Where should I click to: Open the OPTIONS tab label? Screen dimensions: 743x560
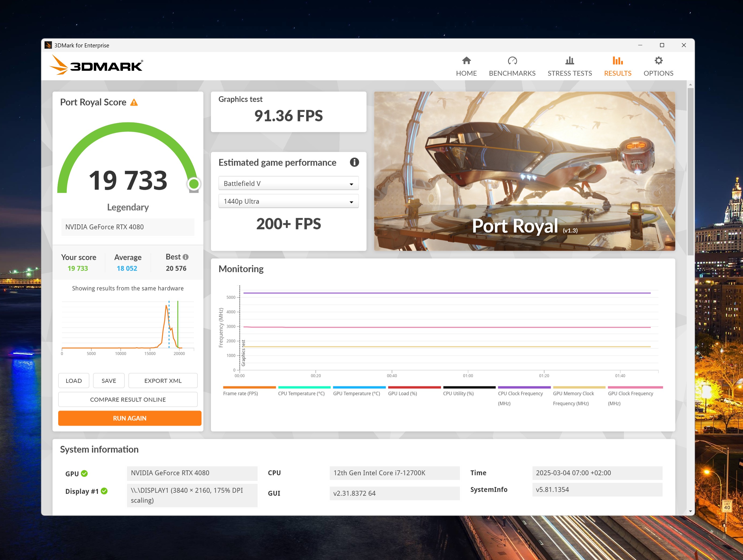point(658,73)
